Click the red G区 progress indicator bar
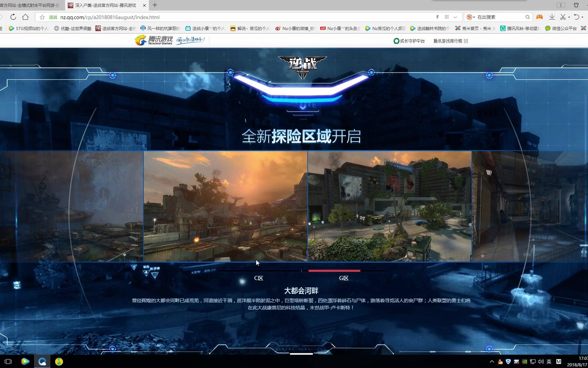Screen dimensions: 588x368 (x=334, y=271)
